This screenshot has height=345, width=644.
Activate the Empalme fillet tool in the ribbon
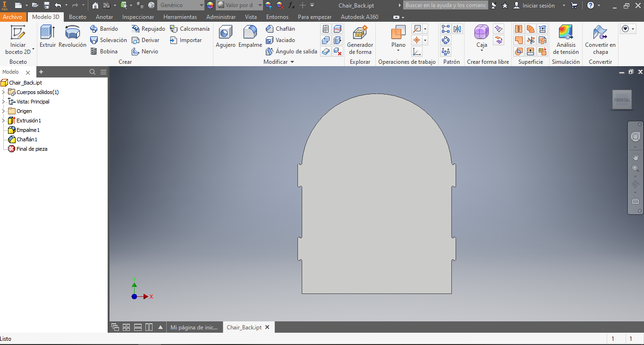pos(250,36)
